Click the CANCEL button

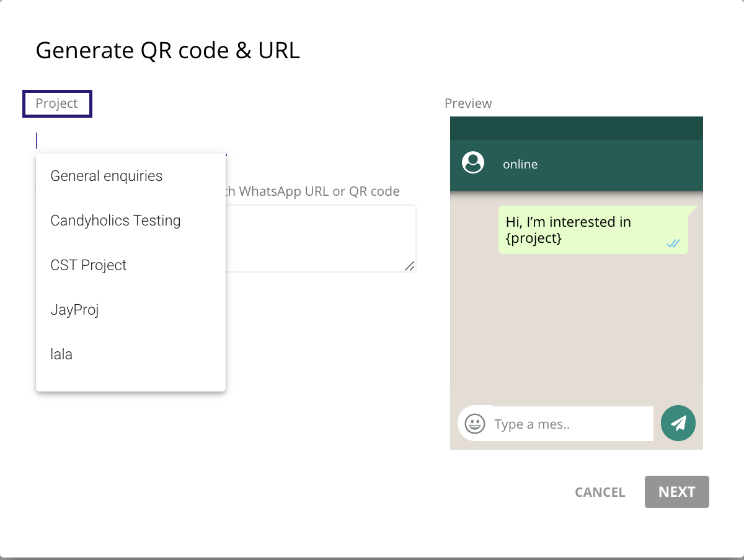pos(600,492)
